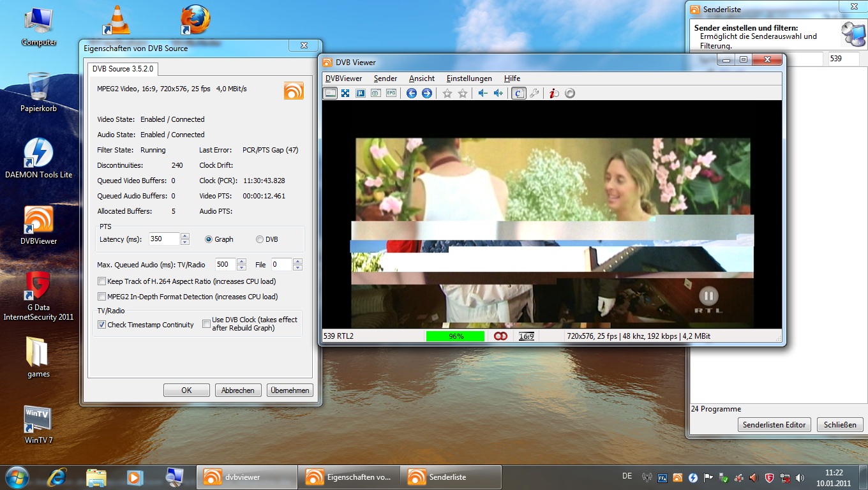Click the Übernehmen button

pos(290,390)
